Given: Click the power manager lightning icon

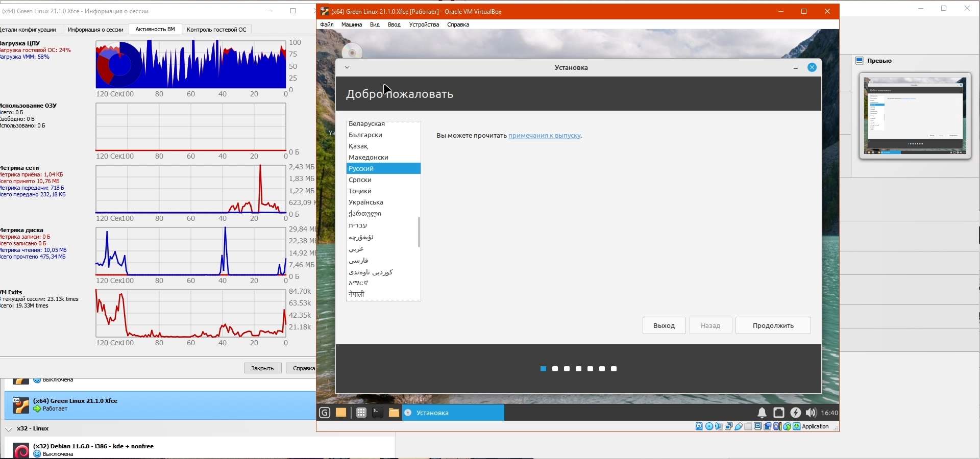Looking at the screenshot, I should [796, 413].
